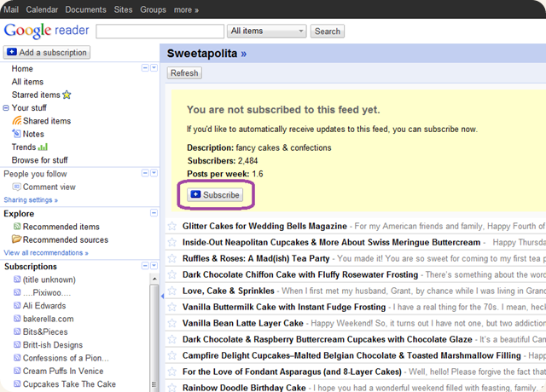Open Documents from the top bar
The image size is (546, 392).
pos(85,9)
